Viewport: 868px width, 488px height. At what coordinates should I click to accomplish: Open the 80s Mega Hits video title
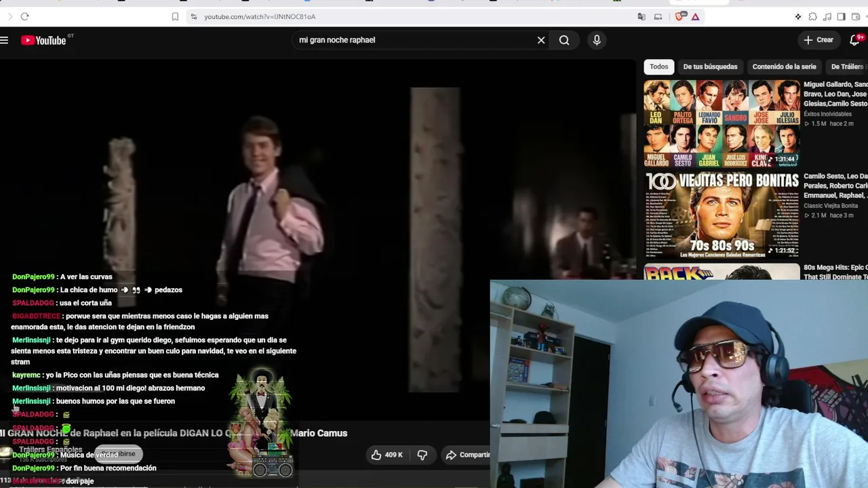click(x=835, y=272)
